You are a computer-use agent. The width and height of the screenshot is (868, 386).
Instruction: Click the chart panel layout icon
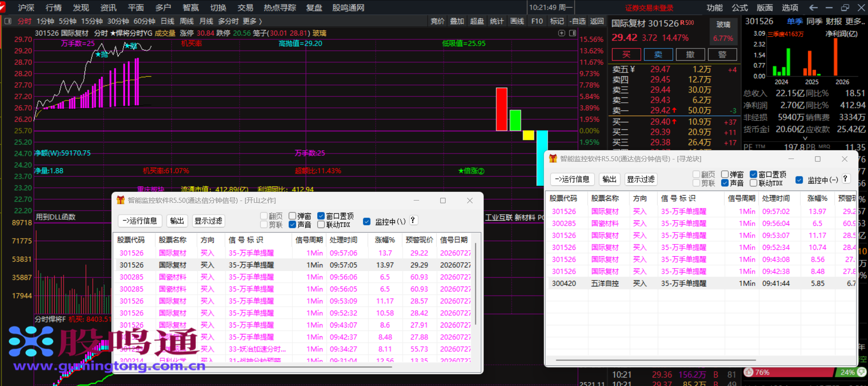[x=572, y=33]
